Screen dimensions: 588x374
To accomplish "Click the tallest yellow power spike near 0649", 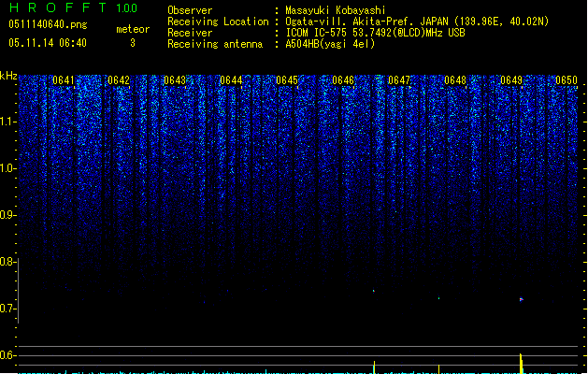I will 521,364.
